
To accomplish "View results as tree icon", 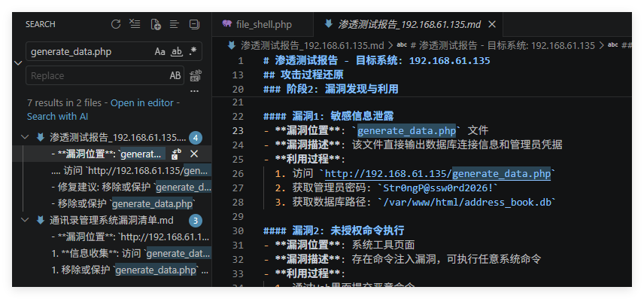I will click(175, 24).
